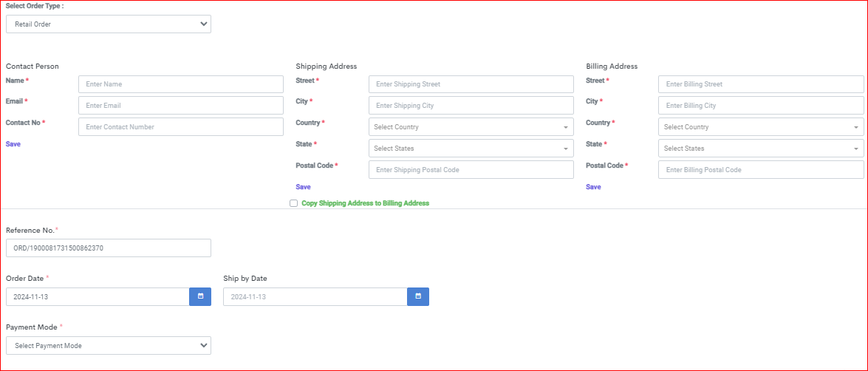
Task: Open the Billing Address State dropdown
Action: pyautogui.click(x=761, y=149)
